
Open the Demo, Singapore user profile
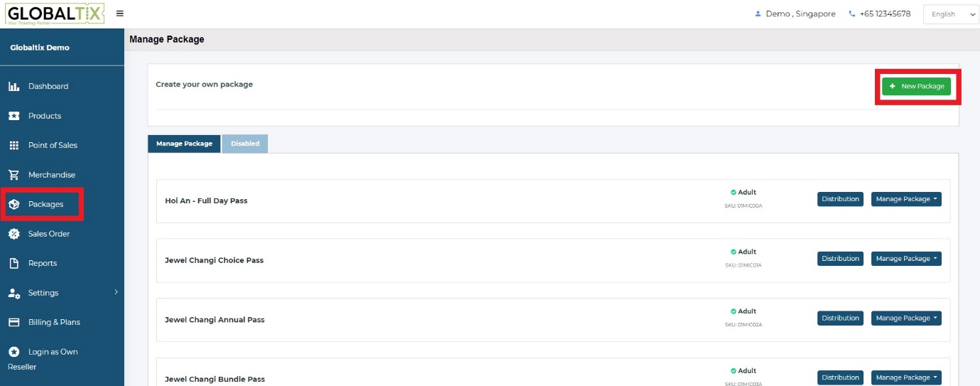click(795, 14)
